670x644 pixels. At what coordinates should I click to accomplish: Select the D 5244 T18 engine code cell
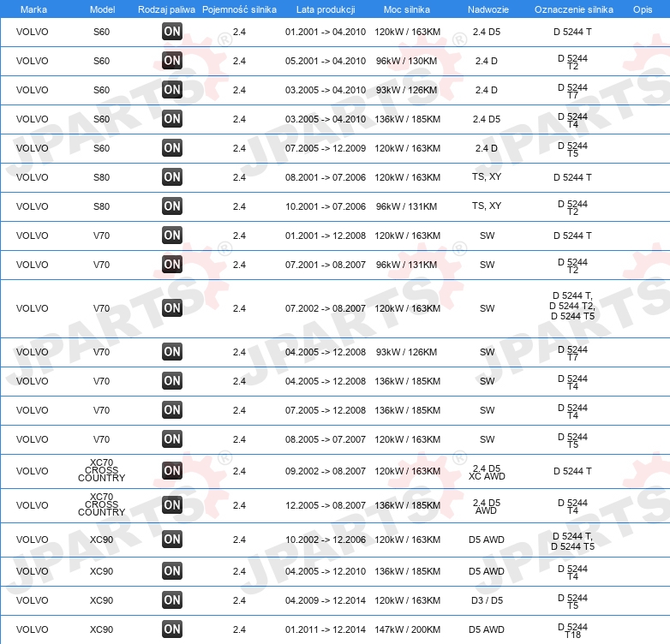(572, 631)
